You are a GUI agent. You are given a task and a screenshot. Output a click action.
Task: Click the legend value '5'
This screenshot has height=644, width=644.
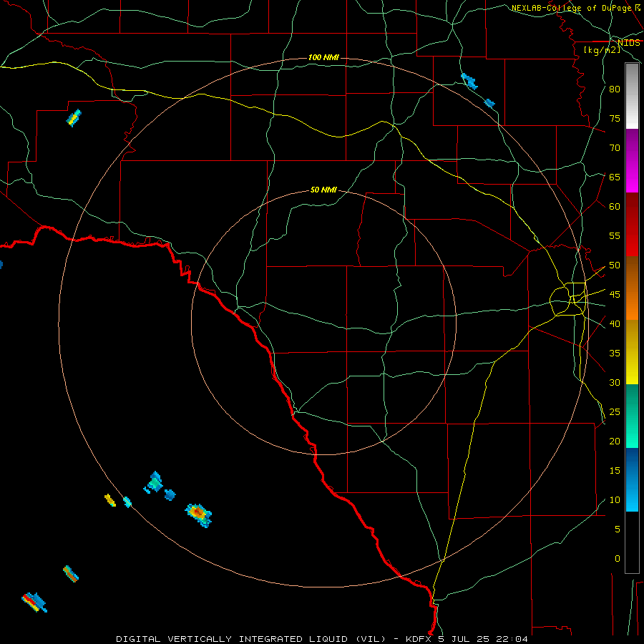618,530
